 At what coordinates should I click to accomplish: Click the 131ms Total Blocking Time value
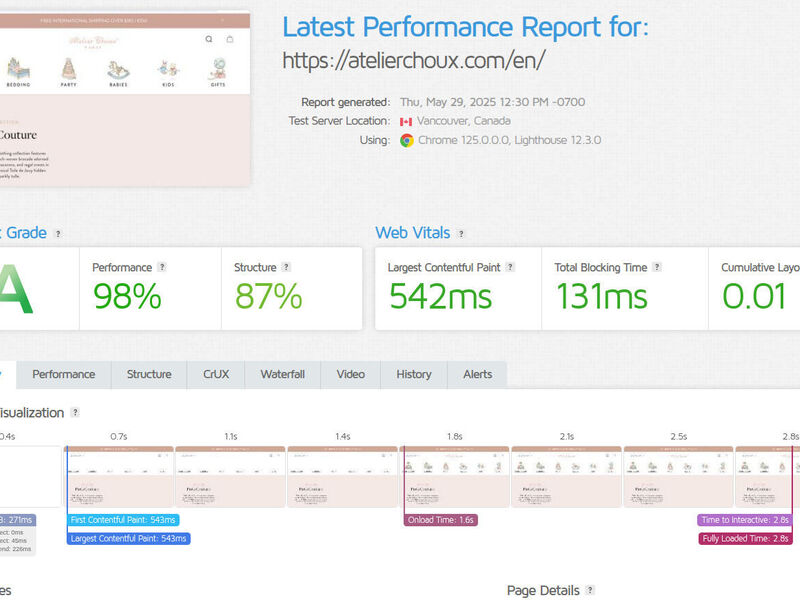tap(602, 296)
